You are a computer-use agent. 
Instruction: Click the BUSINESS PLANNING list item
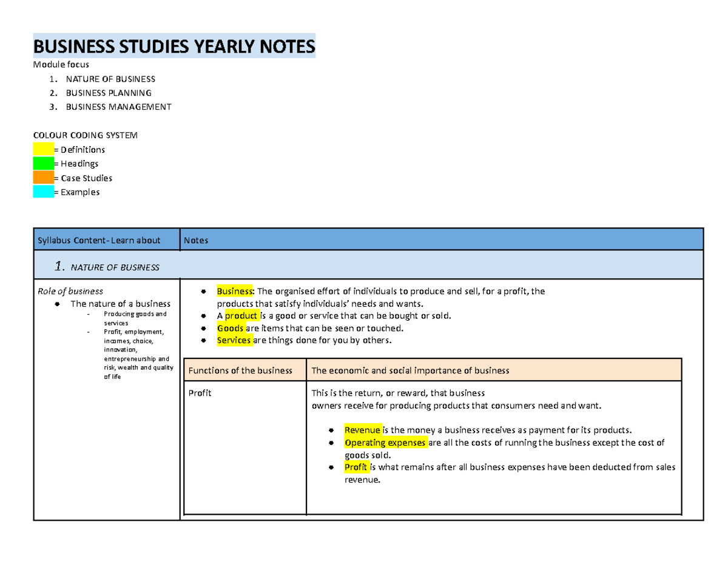(109, 92)
